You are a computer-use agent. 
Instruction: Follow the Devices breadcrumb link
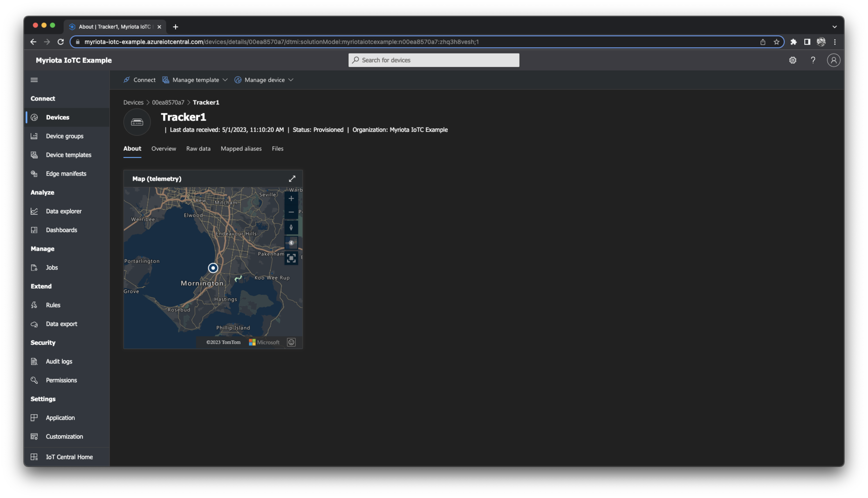[133, 102]
